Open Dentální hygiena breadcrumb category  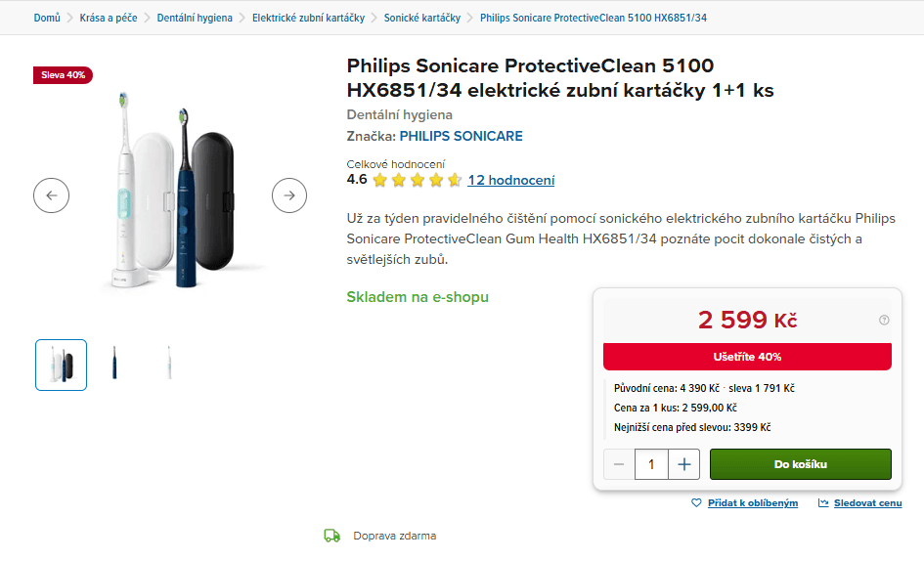[x=195, y=19]
